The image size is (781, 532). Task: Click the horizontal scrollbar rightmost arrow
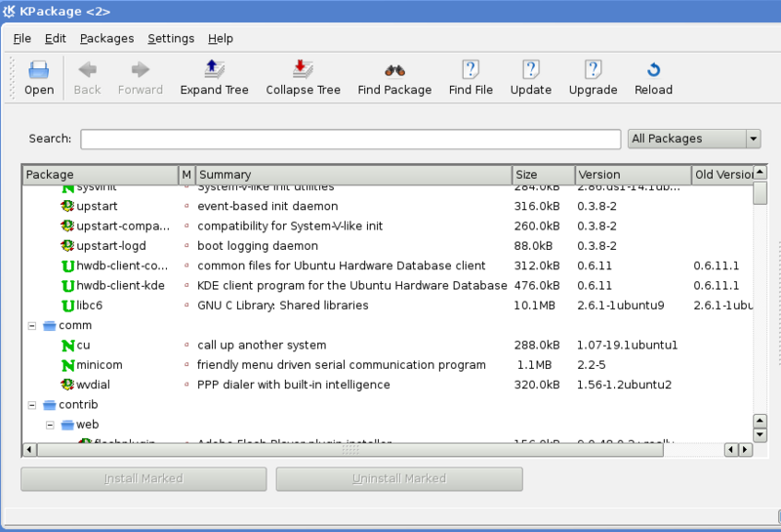746,450
